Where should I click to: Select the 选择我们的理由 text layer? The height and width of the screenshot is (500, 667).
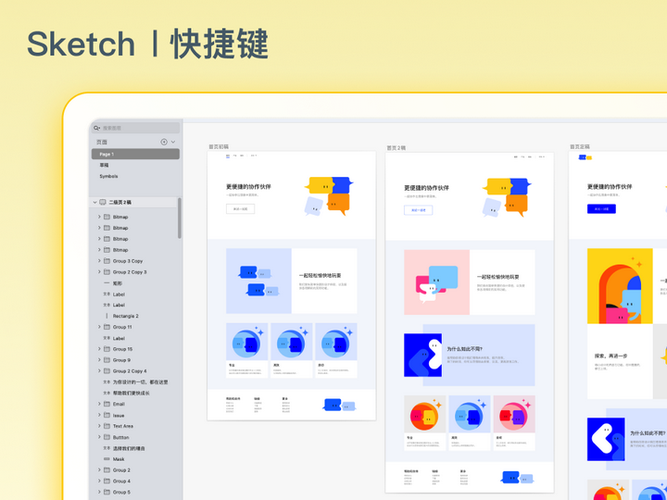click(129, 448)
